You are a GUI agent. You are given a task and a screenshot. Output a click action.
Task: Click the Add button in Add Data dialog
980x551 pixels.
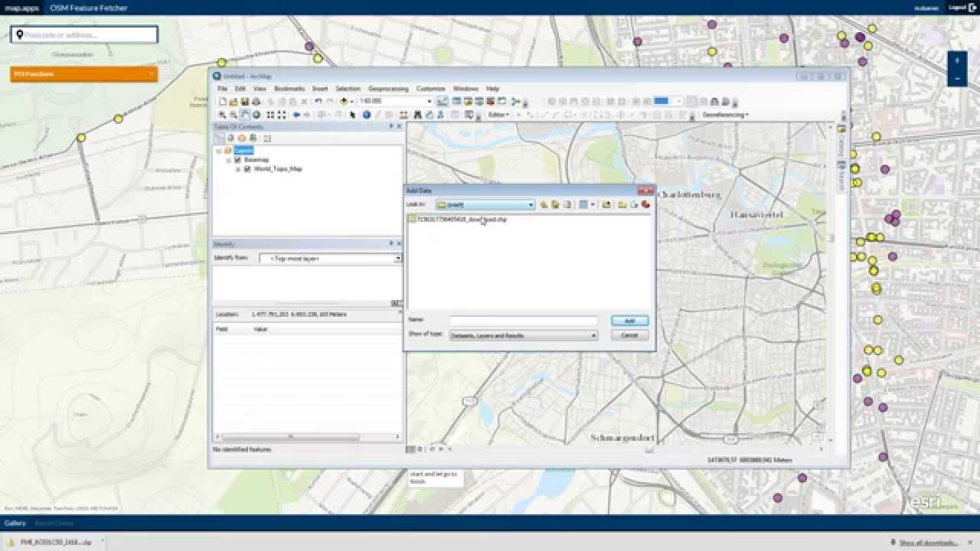[630, 321]
